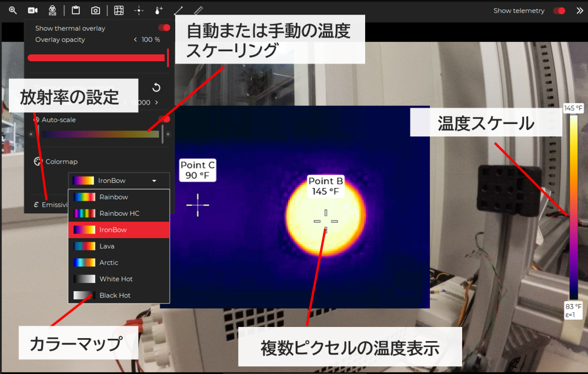Click the Colormap palette icon
The image size is (588, 374).
pos(38,162)
